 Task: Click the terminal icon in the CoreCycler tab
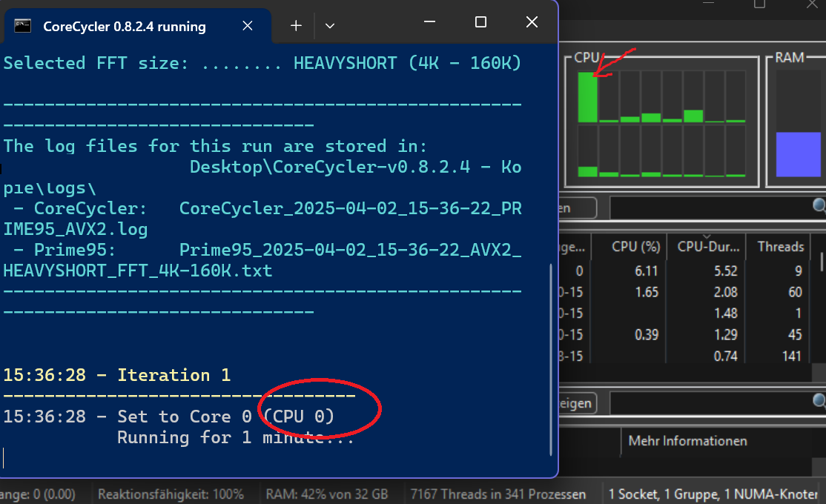tap(22, 26)
